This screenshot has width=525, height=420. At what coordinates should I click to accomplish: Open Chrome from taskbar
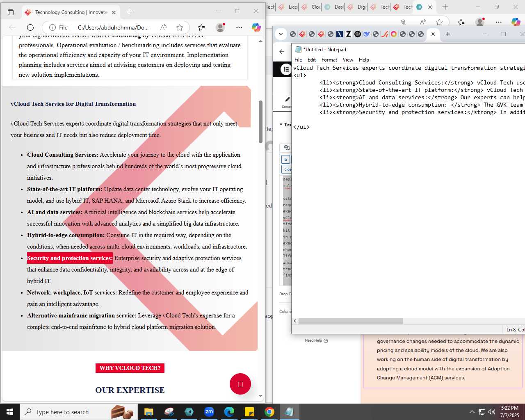point(269,412)
